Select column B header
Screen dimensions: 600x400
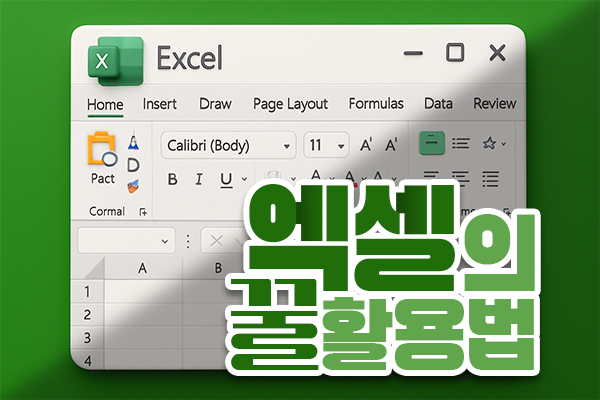point(218,268)
